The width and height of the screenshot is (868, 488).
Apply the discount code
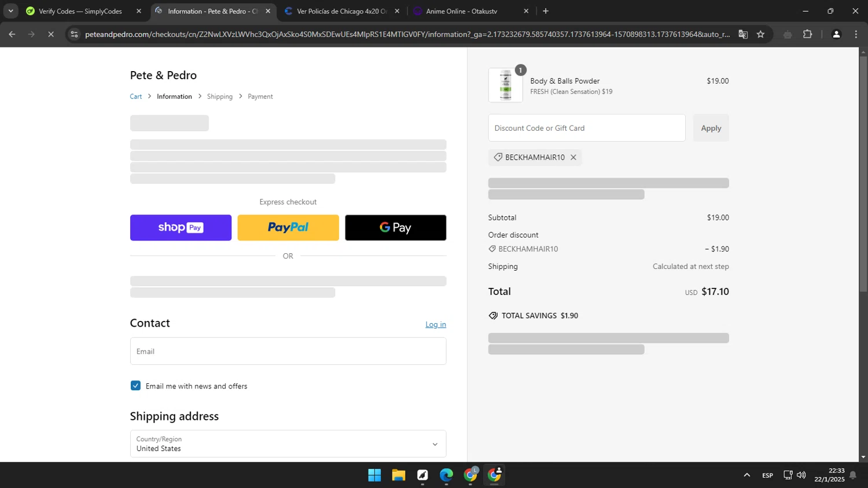point(711,128)
